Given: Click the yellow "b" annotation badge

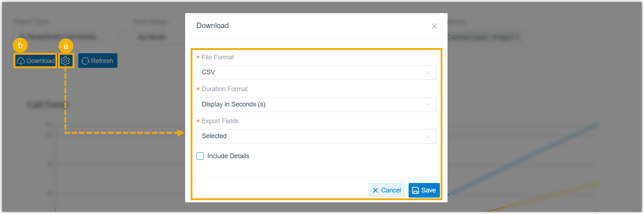Looking at the screenshot, I should 20,45.
